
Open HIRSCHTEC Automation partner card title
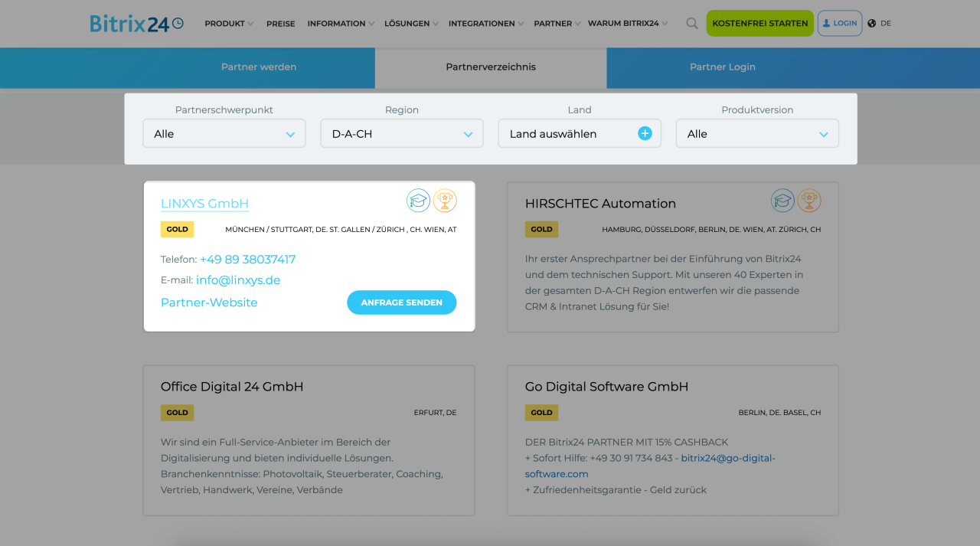600,204
